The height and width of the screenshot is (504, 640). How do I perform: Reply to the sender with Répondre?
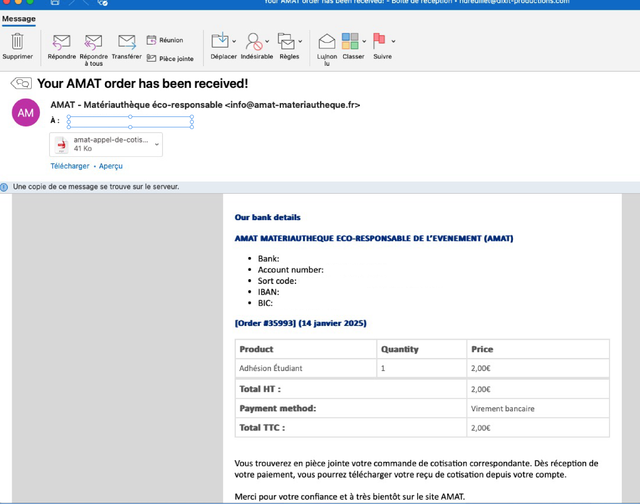point(62,42)
